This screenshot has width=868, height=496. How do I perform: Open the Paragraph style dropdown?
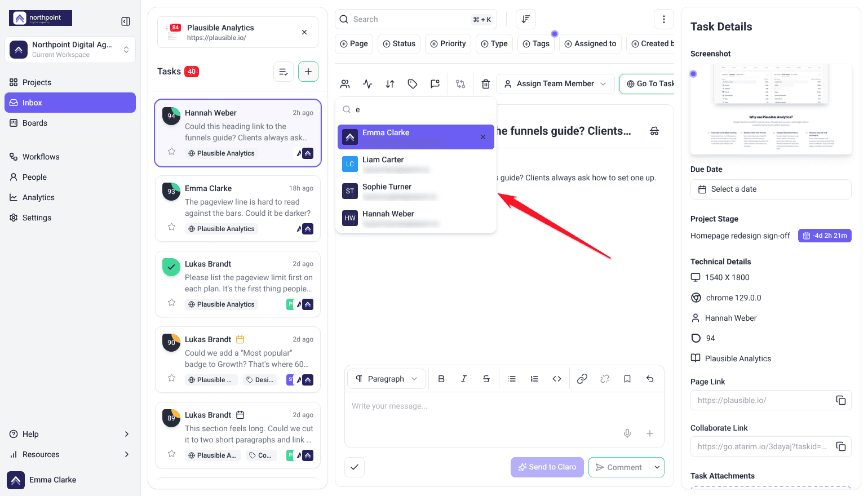[x=387, y=379]
